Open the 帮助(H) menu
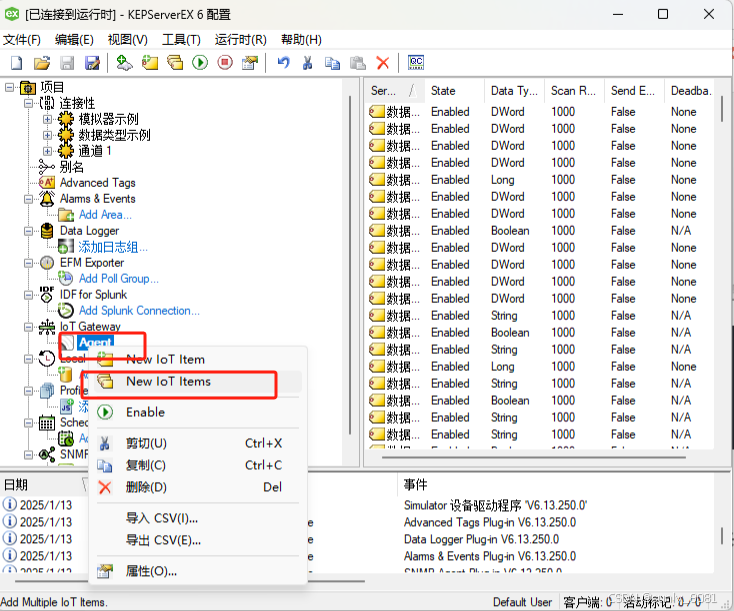The height and width of the screenshot is (611, 734). point(301,40)
